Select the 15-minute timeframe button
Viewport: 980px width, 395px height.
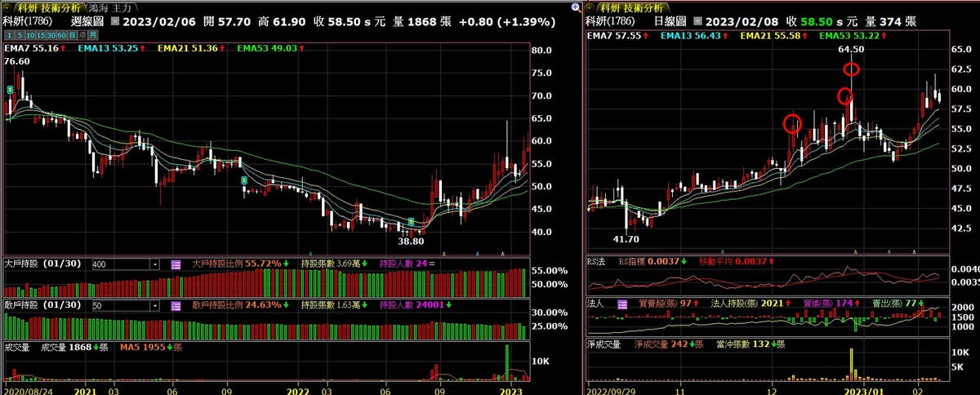[41, 35]
